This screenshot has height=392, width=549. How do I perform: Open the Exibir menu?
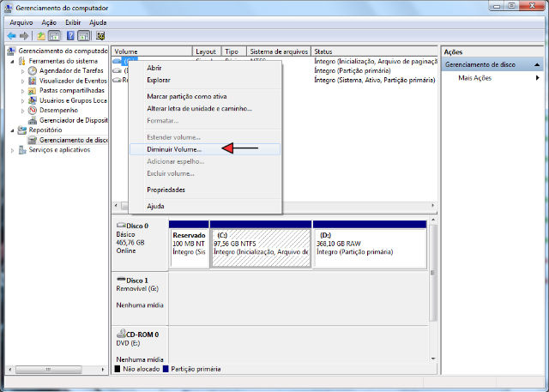pos(73,22)
